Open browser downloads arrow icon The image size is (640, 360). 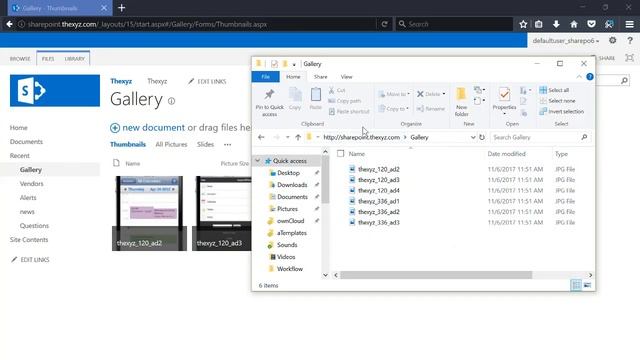556,24
